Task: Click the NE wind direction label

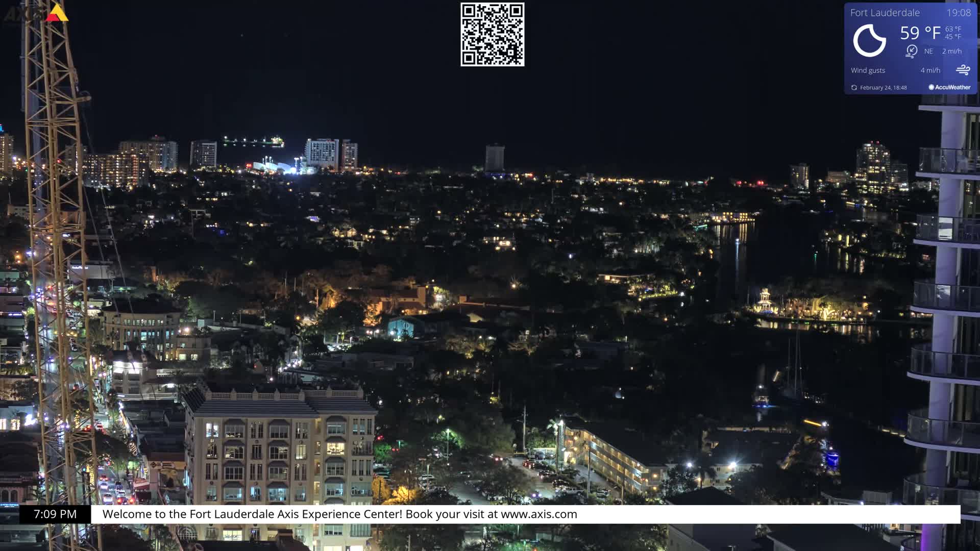Action: (x=928, y=52)
